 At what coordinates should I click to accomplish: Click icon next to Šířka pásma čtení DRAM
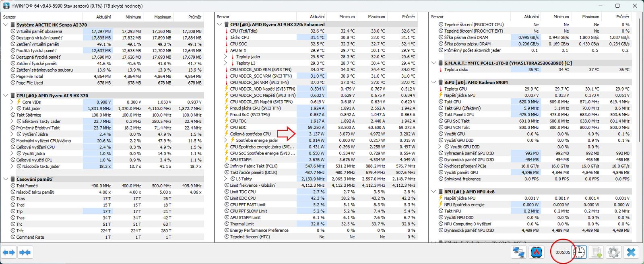point(441,37)
